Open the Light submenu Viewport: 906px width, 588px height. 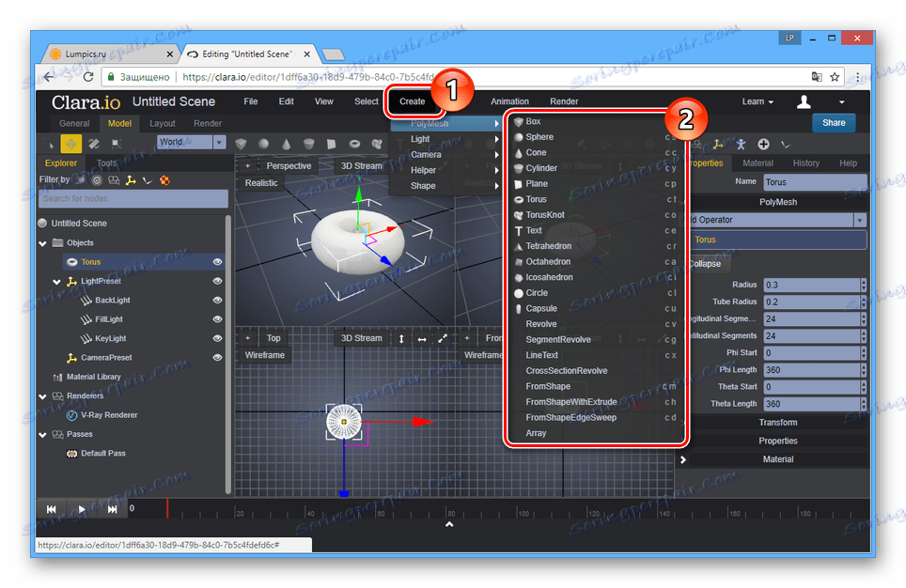point(445,139)
